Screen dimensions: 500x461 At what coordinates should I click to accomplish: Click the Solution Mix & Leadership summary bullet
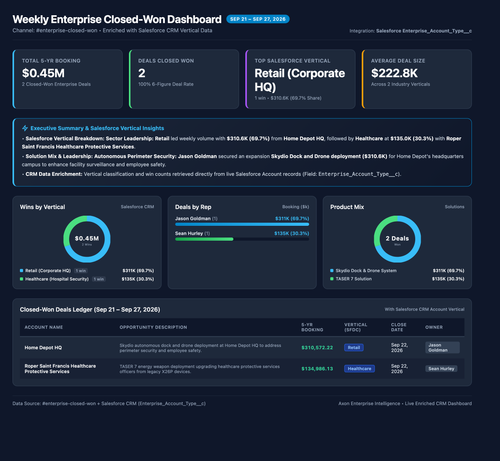(x=243, y=160)
